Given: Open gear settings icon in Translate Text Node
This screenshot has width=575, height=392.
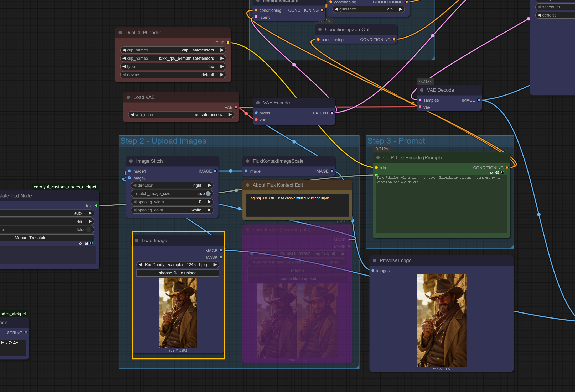Looking at the screenshot, I should click(x=86, y=243).
